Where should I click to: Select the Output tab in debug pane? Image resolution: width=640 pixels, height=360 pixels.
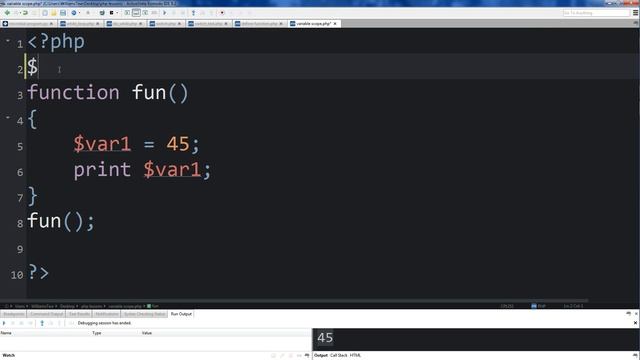point(321,356)
